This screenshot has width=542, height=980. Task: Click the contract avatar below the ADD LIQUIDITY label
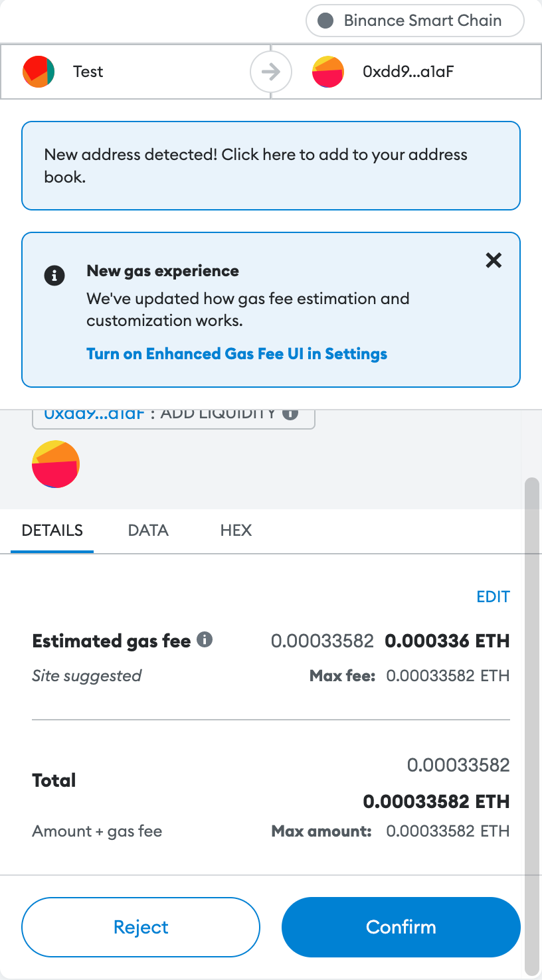(56, 464)
